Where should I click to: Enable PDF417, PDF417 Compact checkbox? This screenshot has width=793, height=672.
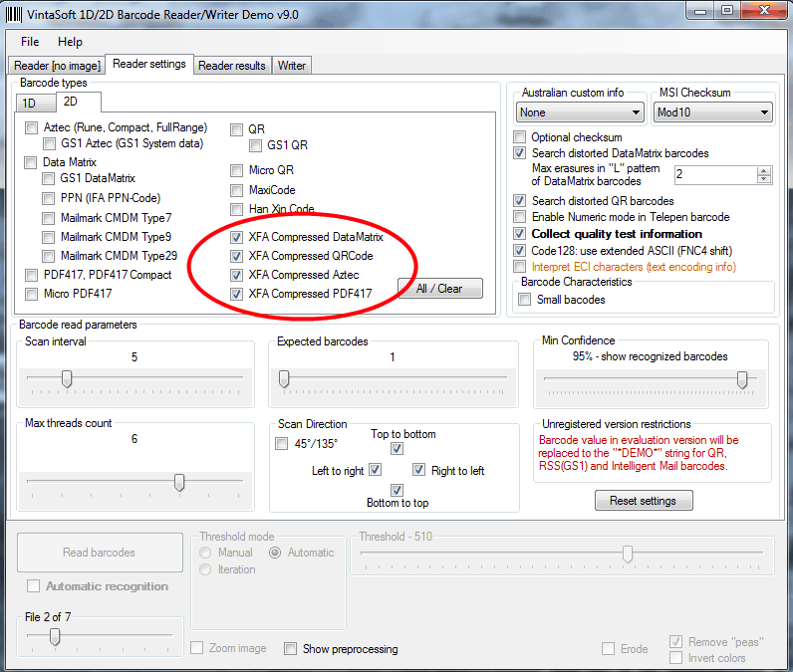[x=31, y=275]
